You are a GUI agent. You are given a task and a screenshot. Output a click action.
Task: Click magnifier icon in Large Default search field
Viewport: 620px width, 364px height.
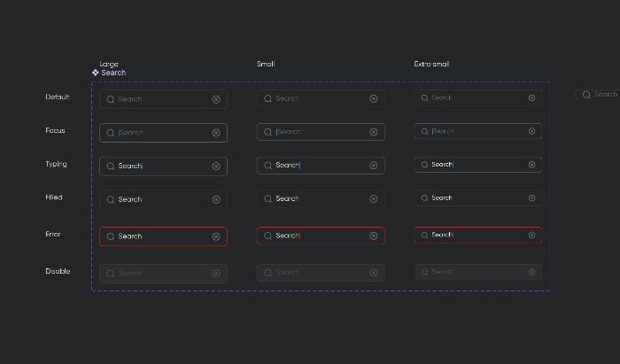coord(111,99)
